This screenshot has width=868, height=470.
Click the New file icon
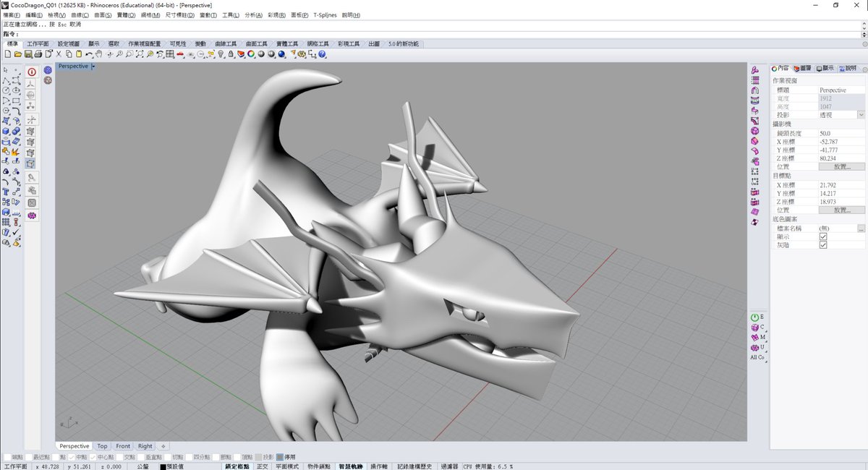tap(8, 54)
